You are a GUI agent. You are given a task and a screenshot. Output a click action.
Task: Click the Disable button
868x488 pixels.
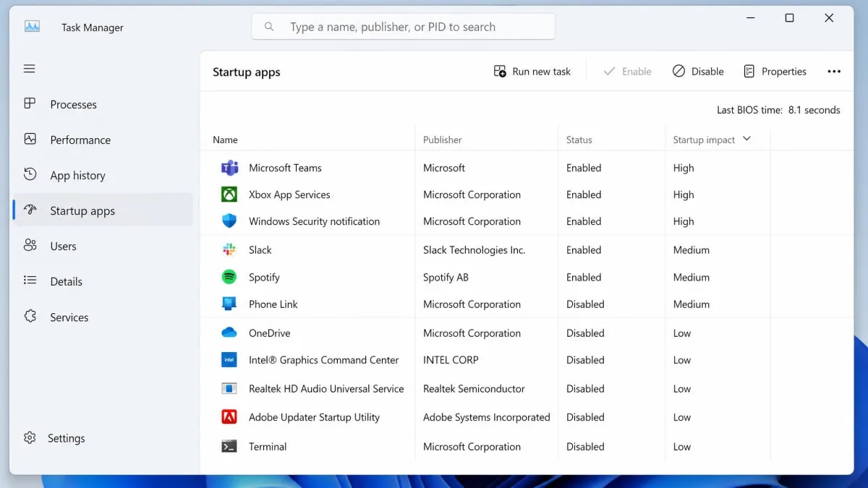point(698,72)
